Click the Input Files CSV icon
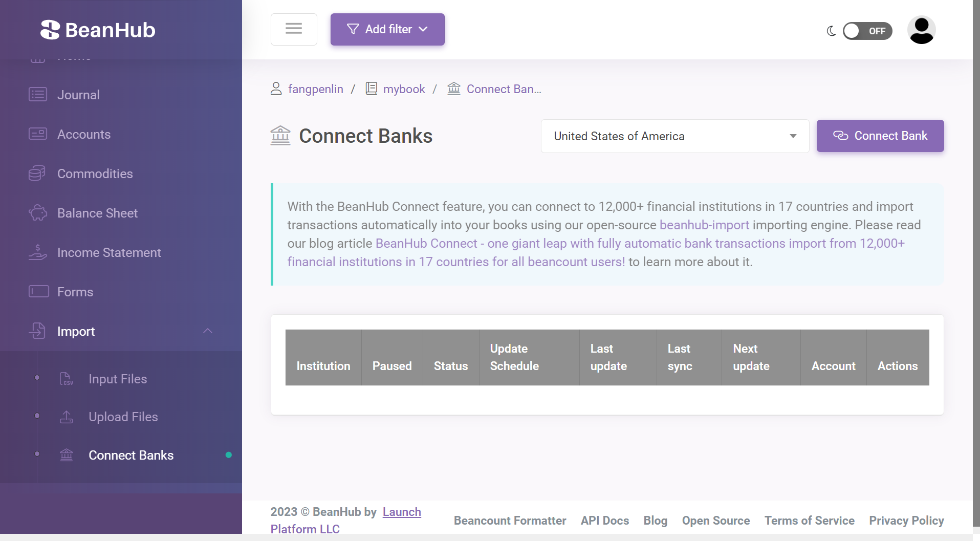This screenshot has height=541, width=980. (x=67, y=379)
